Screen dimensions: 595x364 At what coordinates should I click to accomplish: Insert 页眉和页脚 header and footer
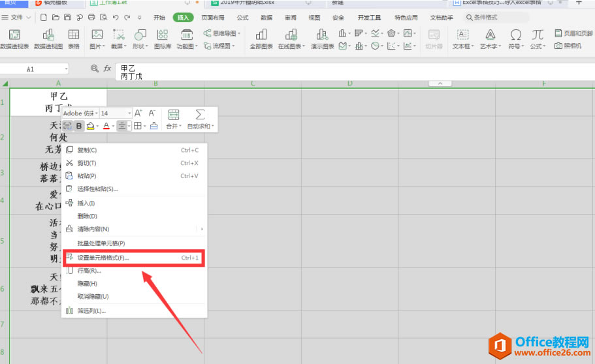[573, 33]
